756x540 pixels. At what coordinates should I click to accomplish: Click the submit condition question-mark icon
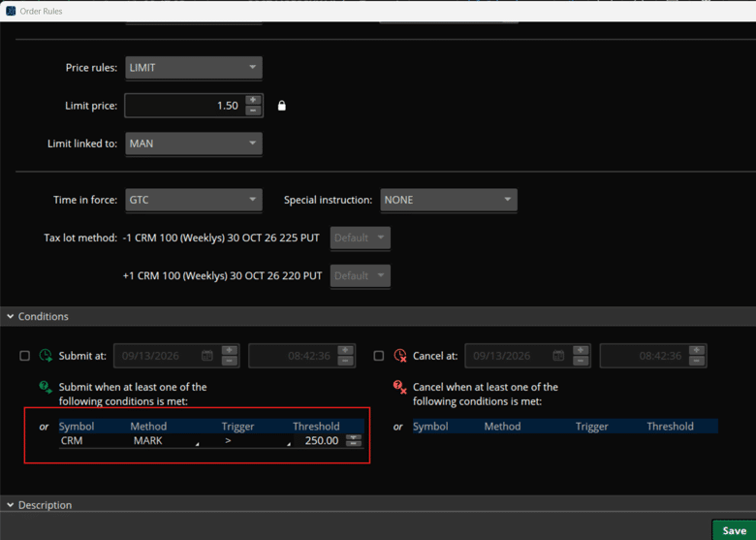(x=46, y=387)
